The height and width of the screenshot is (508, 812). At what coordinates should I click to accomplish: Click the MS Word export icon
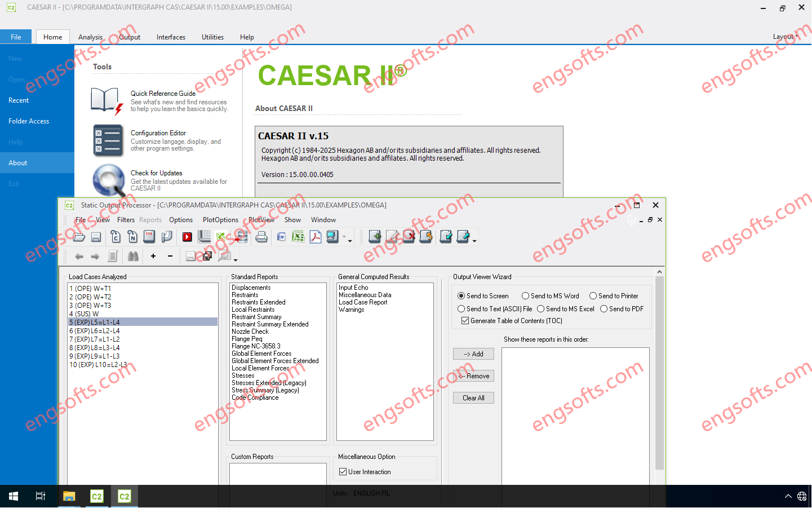pos(281,237)
